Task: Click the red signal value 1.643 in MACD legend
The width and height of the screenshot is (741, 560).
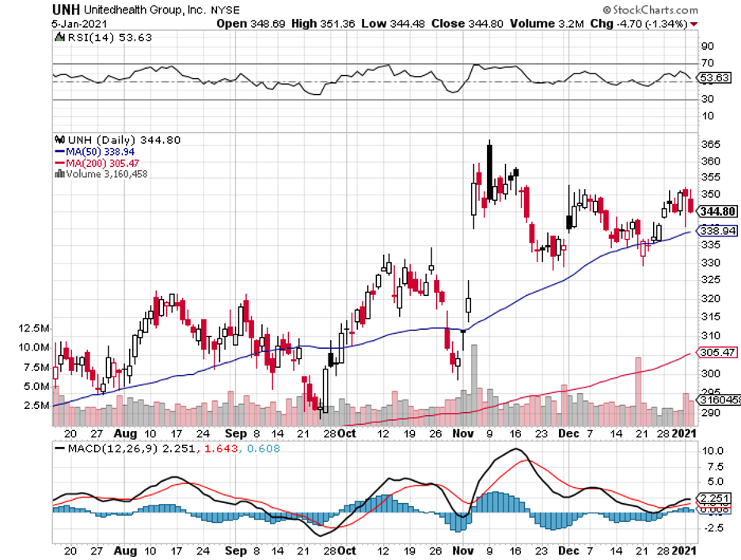Action: click(x=221, y=448)
